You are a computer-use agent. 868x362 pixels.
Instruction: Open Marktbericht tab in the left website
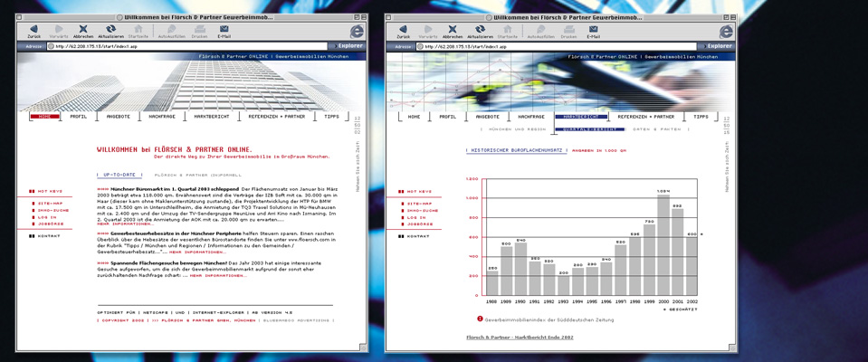[x=212, y=117]
